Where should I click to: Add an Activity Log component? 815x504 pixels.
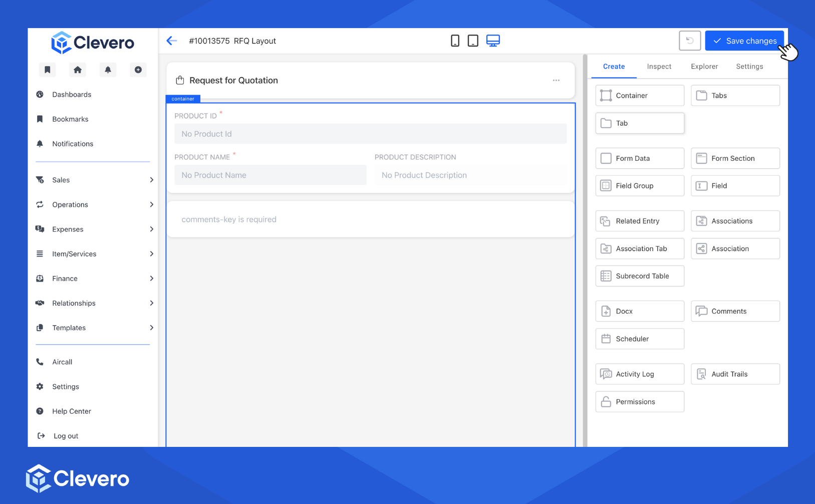640,374
